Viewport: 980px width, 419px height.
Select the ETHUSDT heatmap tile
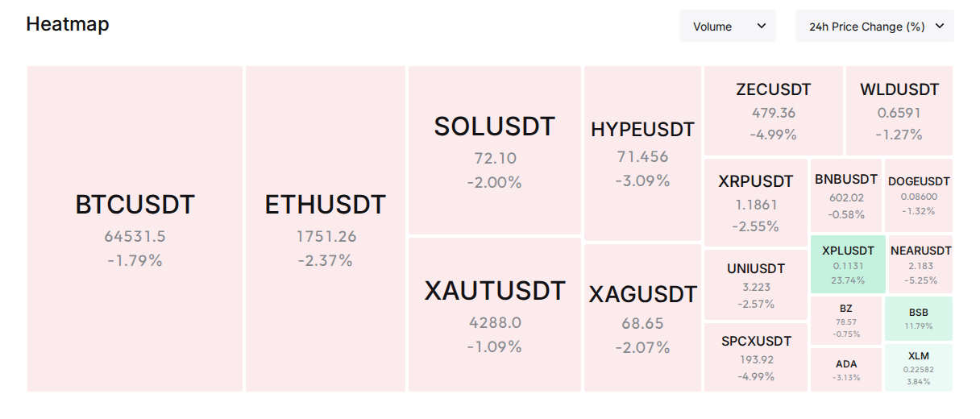pyautogui.click(x=326, y=229)
